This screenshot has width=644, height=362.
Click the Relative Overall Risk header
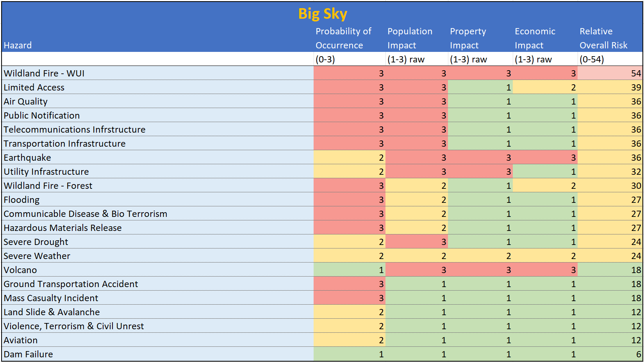[603, 38]
